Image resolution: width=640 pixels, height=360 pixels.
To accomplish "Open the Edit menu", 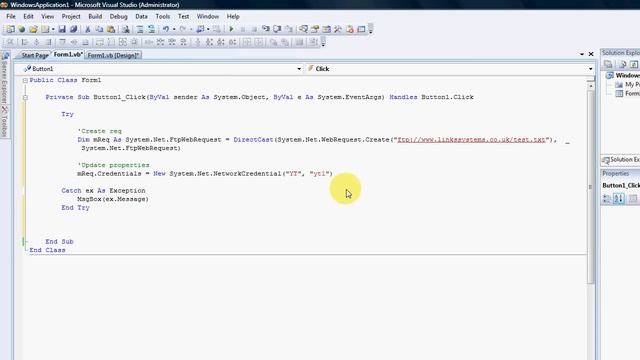I will pyautogui.click(x=28, y=16).
